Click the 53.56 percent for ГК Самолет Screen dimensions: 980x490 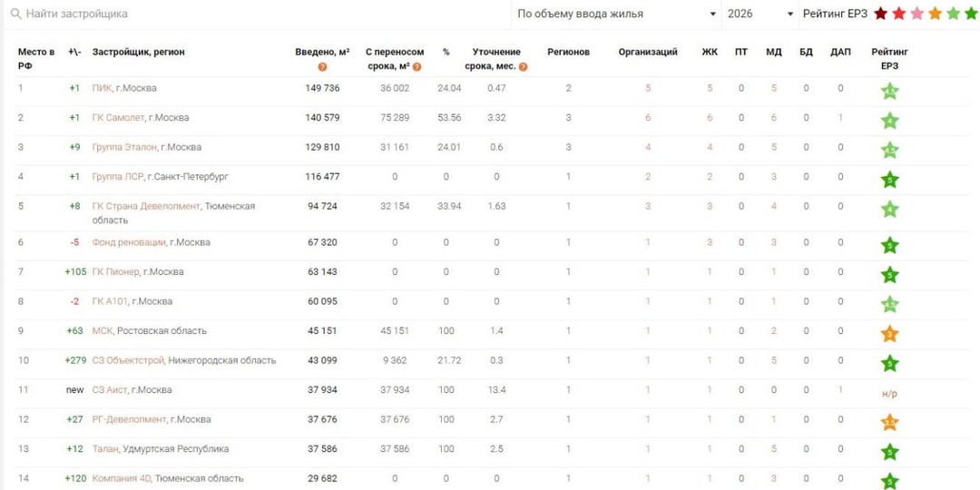[x=449, y=117]
